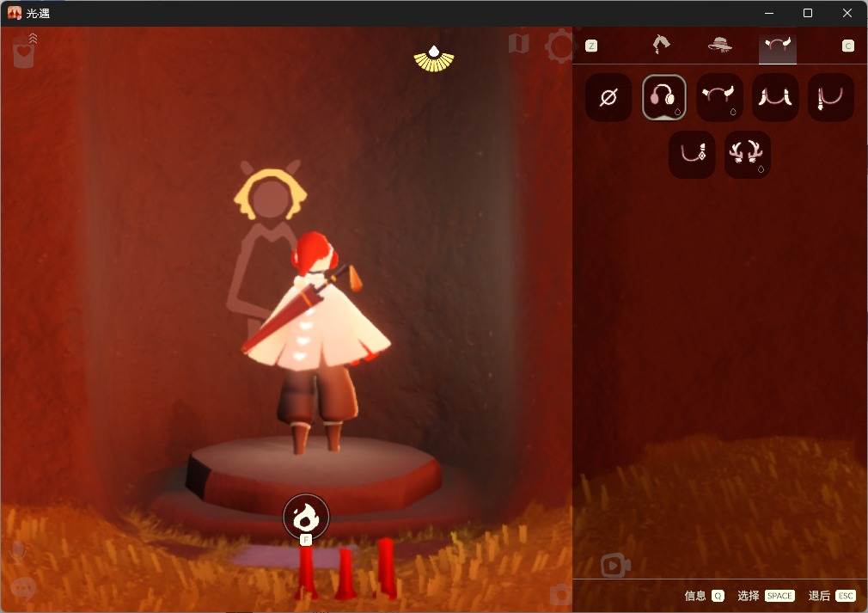The width and height of the screenshot is (868, 613).
Task: Select the no-accessory empty option
Action: point(608,97)
